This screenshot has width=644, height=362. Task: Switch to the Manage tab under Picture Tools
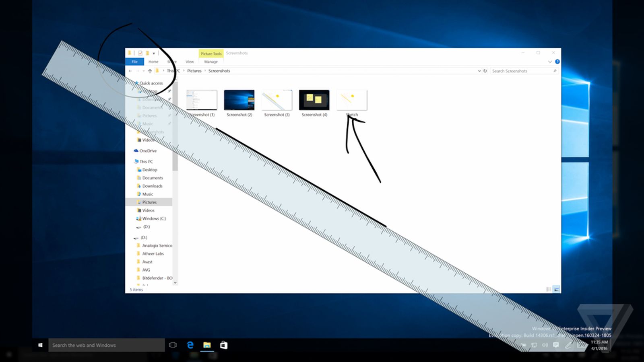coord(211,62)
